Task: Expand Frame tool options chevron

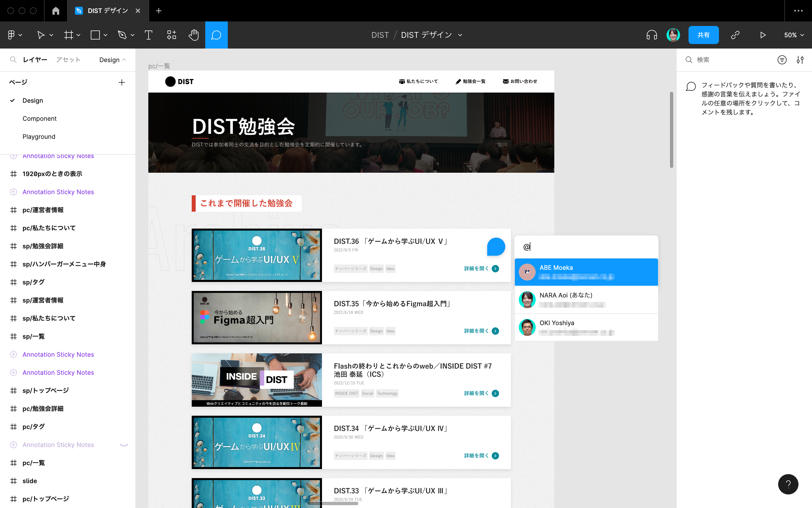Action: click(x=78, y=35)
